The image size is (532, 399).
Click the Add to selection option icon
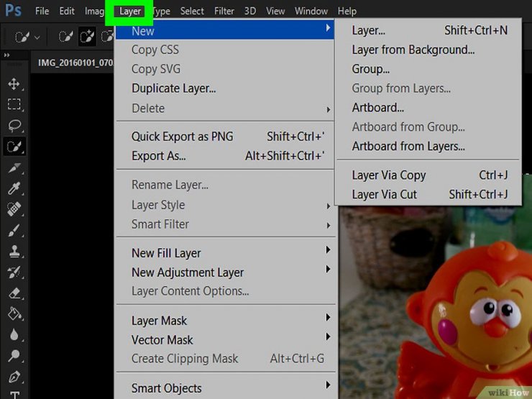(87, 35)
